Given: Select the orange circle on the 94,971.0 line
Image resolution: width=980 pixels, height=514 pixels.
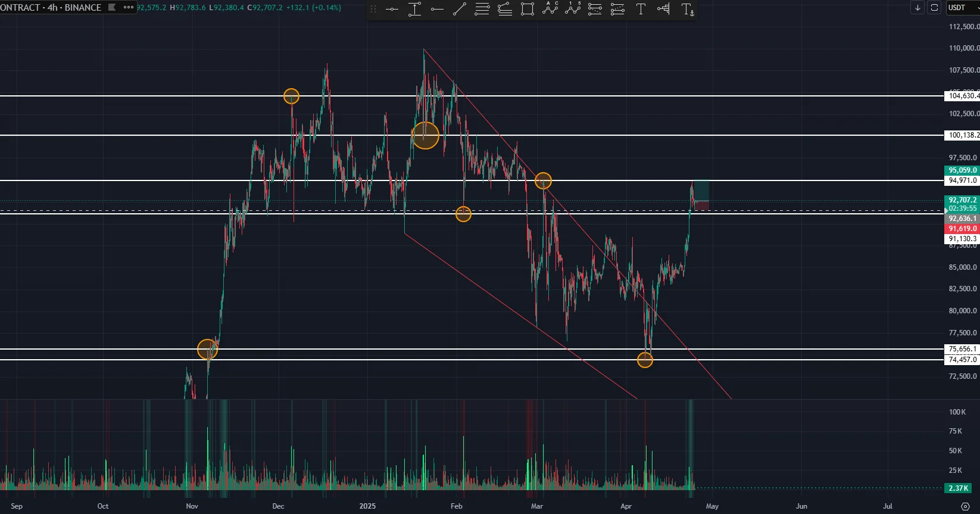Looking at the screenshot, I should (543, 180).
